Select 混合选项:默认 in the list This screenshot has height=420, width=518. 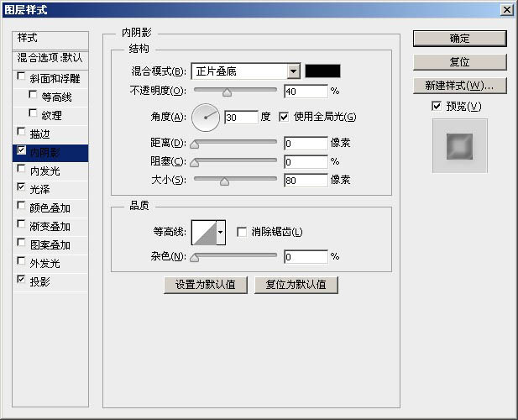coord(50,60)
